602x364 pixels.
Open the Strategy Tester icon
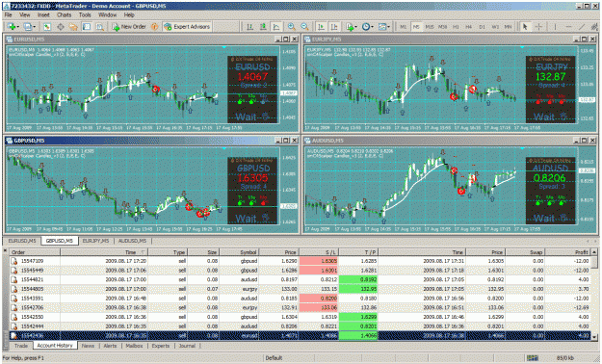[x=100, y=27]
